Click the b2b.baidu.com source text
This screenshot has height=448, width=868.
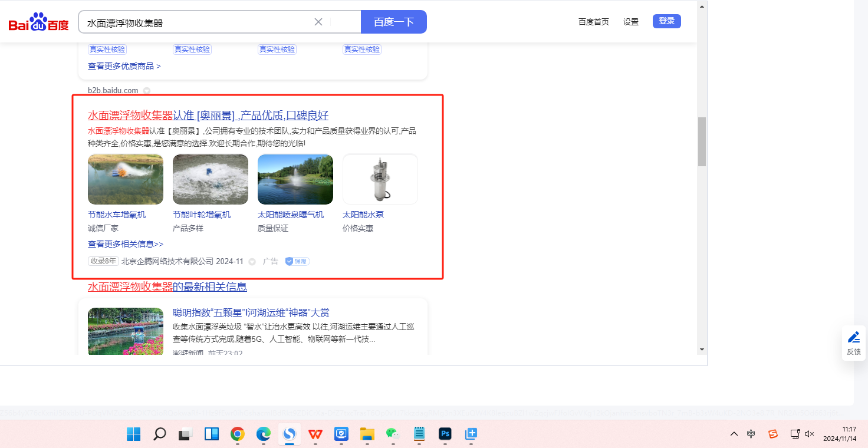click(x=113, y=91)
